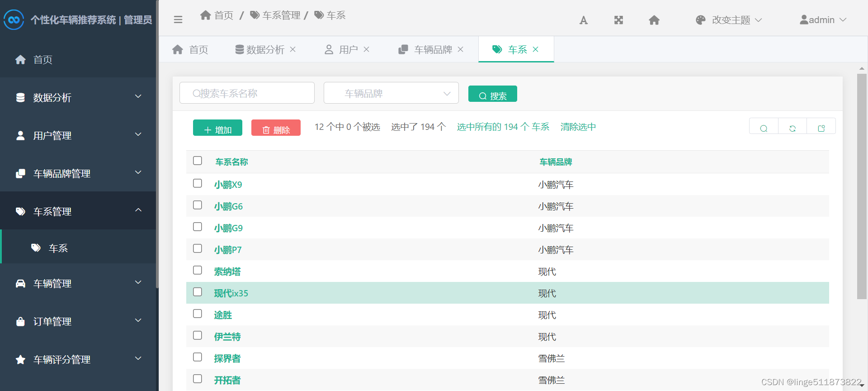
Task: Expand the 车辆评分管理 sidebar menu chevron
Action: tap(138, 358)
